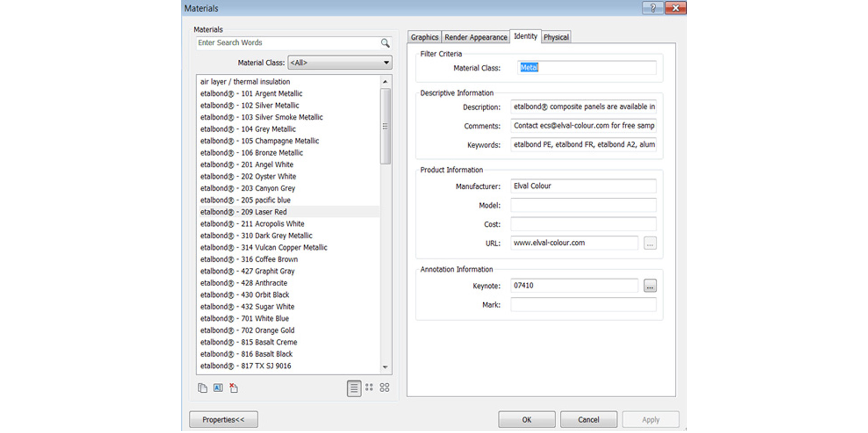Click the help question mark button
This screenshot has height=433, width=868.
[652, 8]
